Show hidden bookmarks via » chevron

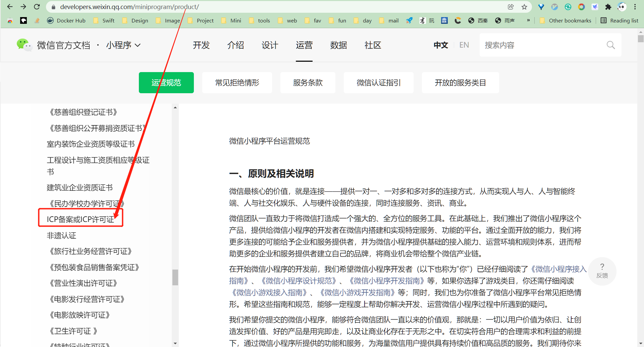click(528, 20)
